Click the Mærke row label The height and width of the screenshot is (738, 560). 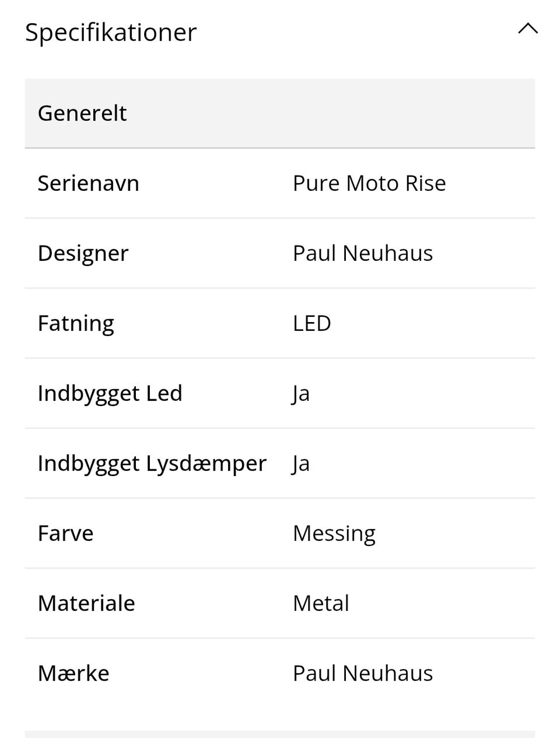[73, 673]
